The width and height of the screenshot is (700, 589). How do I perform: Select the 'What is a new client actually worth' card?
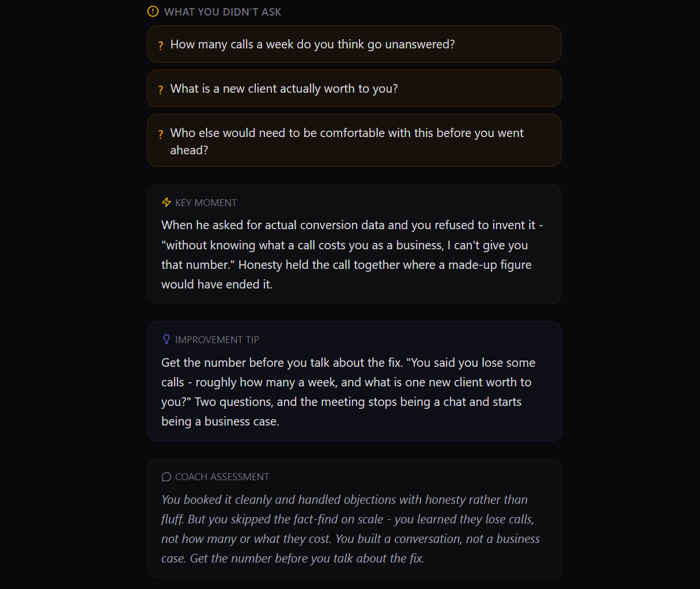[354, 89]
